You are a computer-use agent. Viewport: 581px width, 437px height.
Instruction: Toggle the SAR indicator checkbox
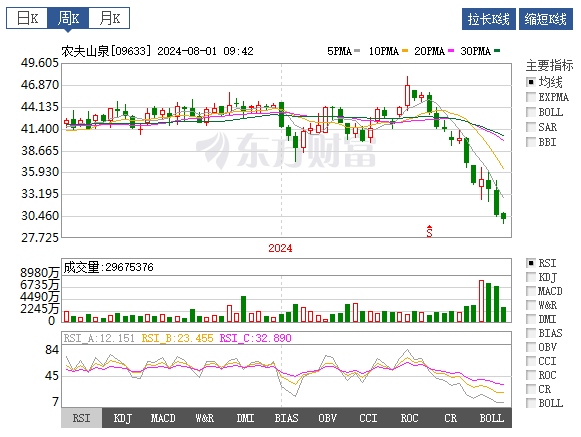click(x=531, y=127)
